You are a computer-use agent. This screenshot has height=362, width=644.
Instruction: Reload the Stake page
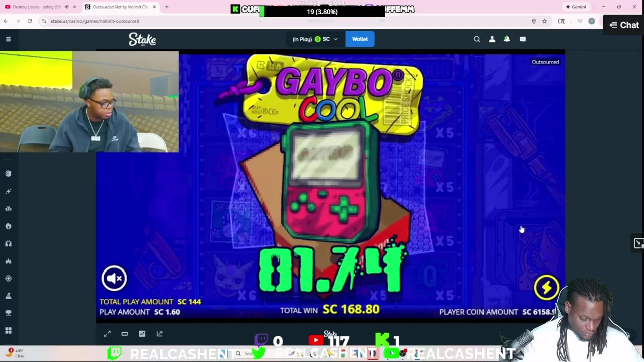coord(30,21)
